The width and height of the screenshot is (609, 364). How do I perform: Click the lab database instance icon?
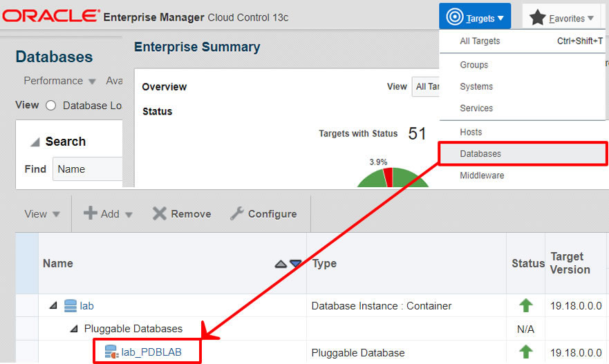pyautogui.click(x=71, y=305)
